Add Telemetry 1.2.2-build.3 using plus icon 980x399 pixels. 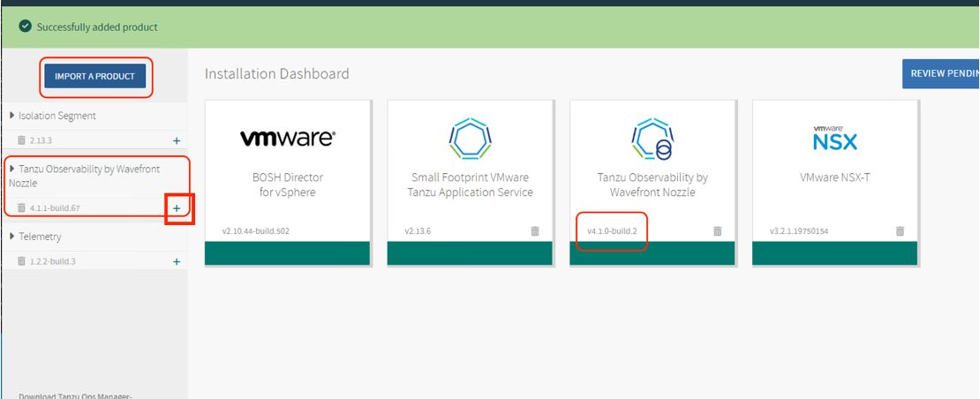(x=177, y=261)
